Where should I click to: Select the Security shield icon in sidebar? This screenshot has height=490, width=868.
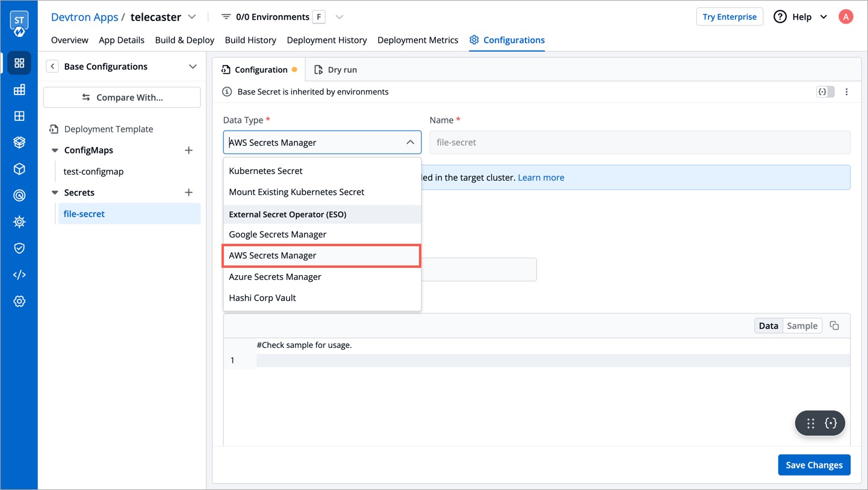[x=19, y=247]
